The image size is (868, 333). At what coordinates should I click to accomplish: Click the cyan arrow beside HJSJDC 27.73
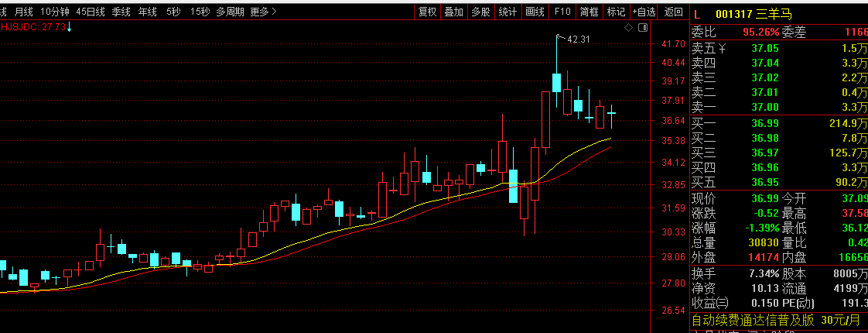(69, 26)
